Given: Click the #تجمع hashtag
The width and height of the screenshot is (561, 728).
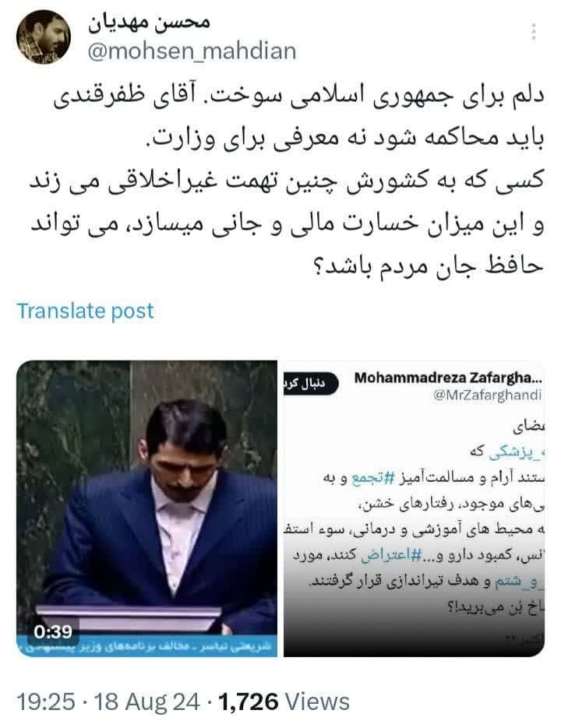Looking at the screenshot, I should click(x=372, y=478).
